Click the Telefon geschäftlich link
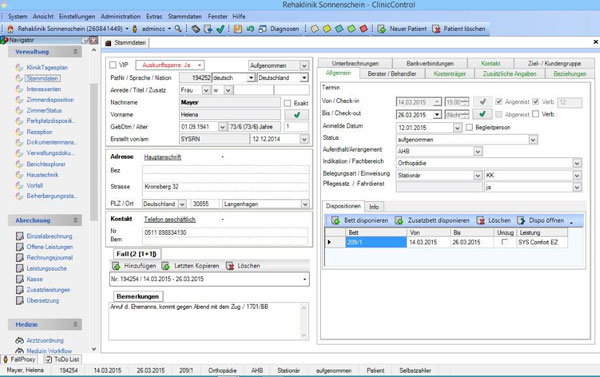 click(170, 219)
